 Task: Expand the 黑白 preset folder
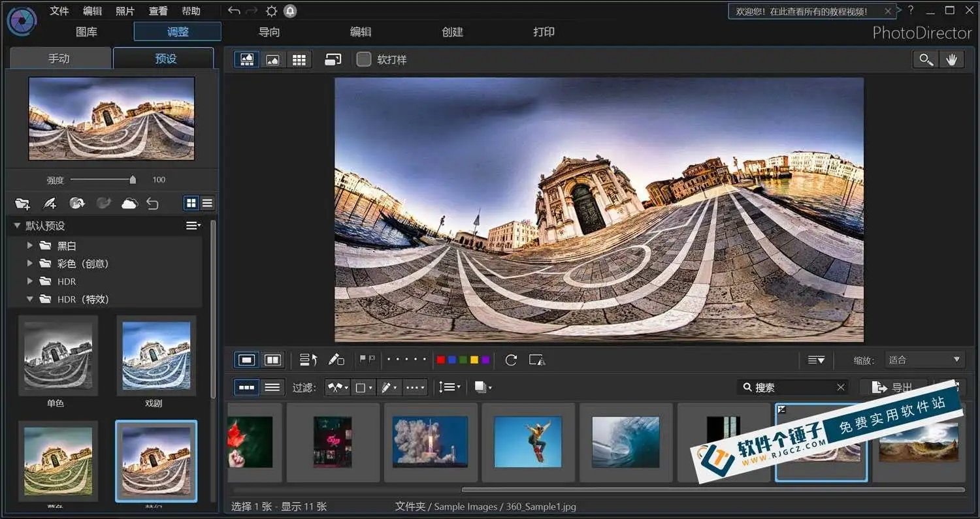[29, 246]
